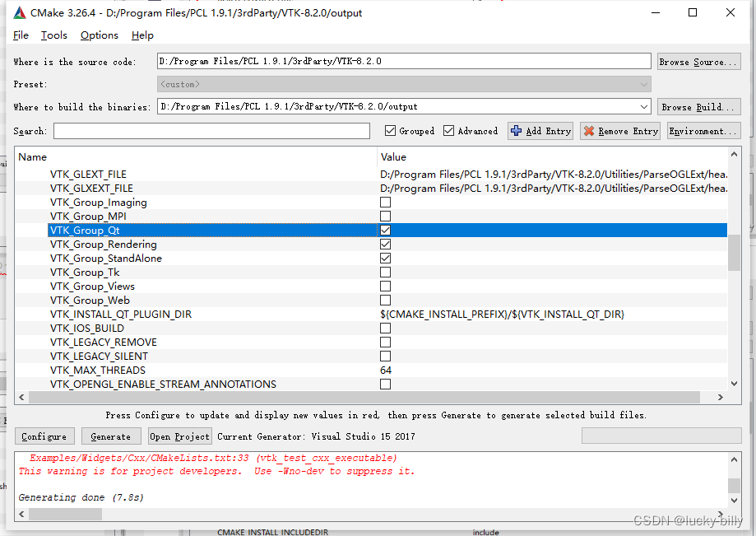This screenshot has width=756, height=536.
Task: Click the progress bar next to generator label
Action: (x=661, y=436)
